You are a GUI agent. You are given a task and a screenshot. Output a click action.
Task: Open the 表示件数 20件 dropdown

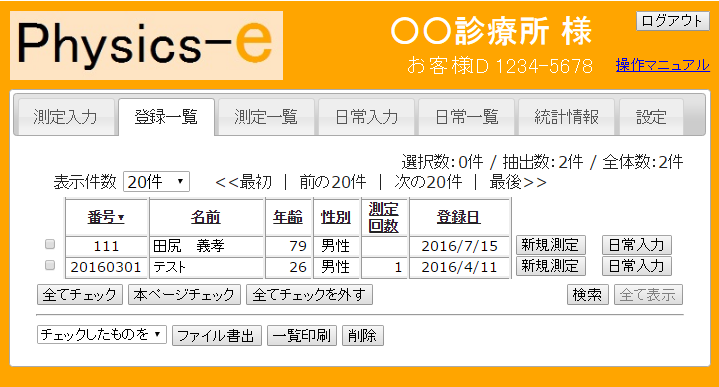156,182
